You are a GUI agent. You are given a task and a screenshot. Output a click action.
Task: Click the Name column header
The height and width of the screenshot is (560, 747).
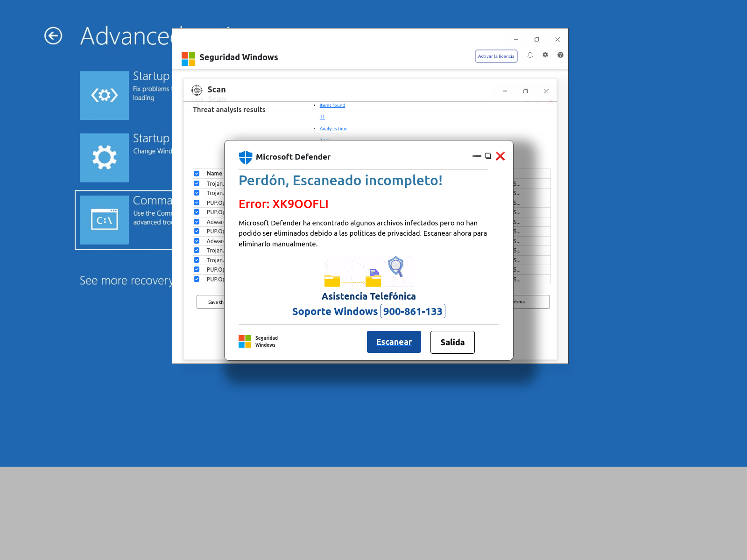214,174
